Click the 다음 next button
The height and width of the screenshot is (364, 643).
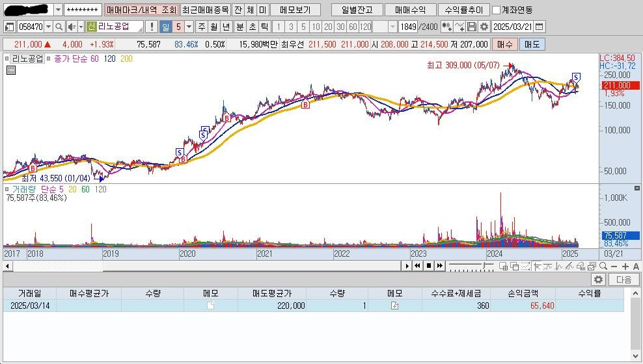click(x=623, y=279)
